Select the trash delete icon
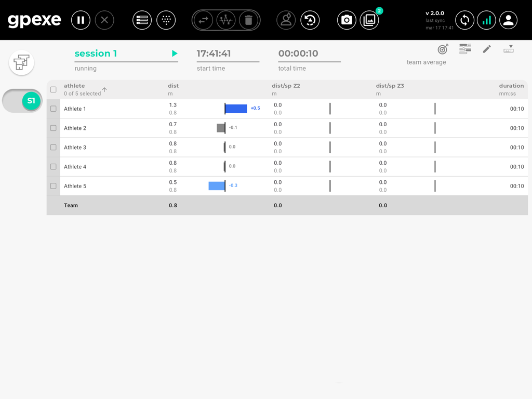 (249, 20)
